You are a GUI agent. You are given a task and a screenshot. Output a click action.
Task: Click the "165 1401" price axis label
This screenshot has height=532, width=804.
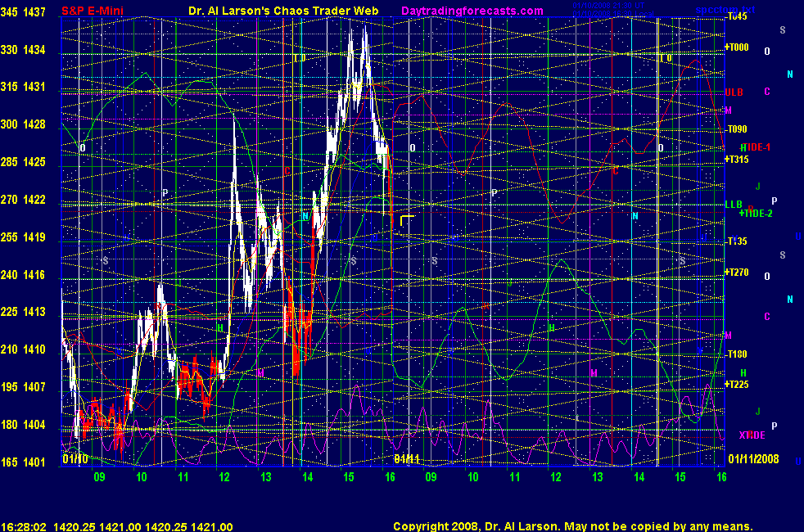tap(23, 462)
